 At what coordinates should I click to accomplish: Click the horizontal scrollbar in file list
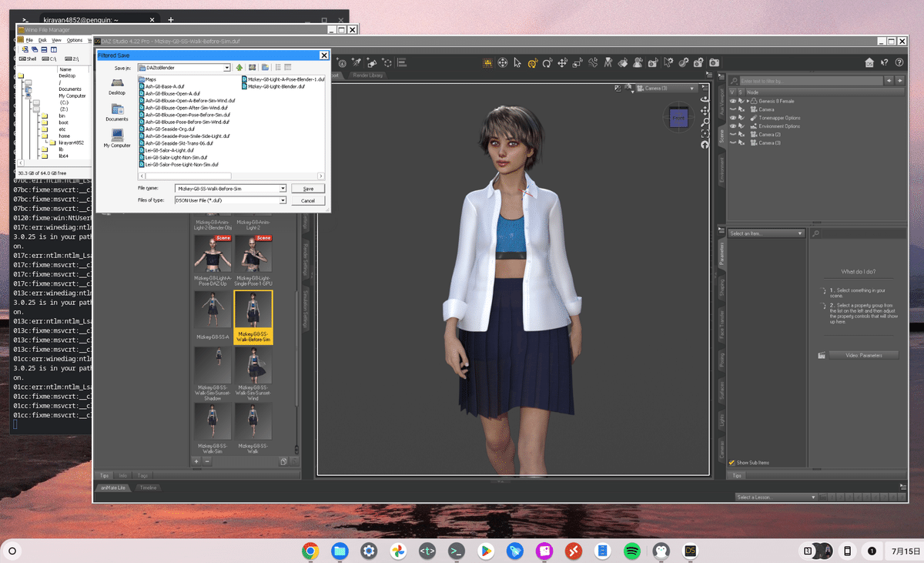(x=232, y=175)
